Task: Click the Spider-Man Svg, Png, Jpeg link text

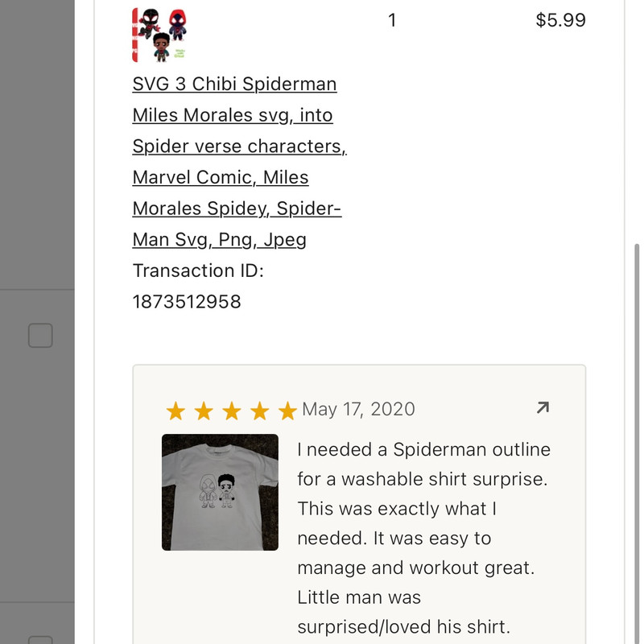Action: (x=219, y=239)
